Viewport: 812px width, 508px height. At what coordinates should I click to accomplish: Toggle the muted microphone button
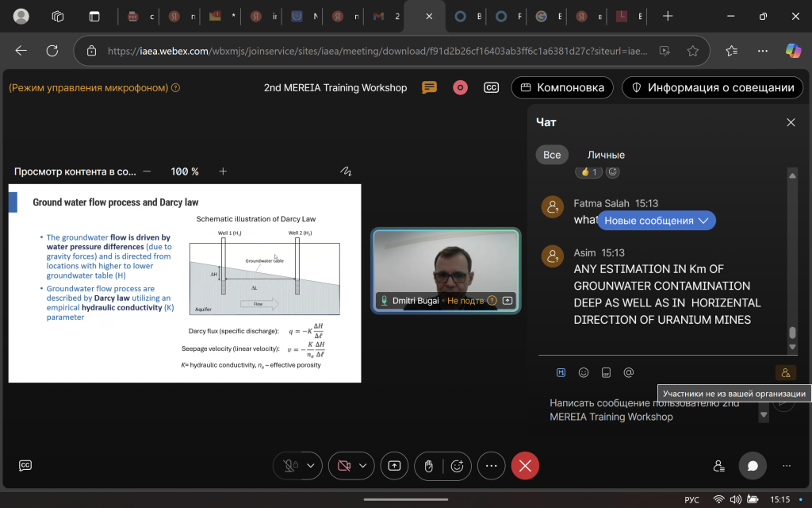(289, 466)
